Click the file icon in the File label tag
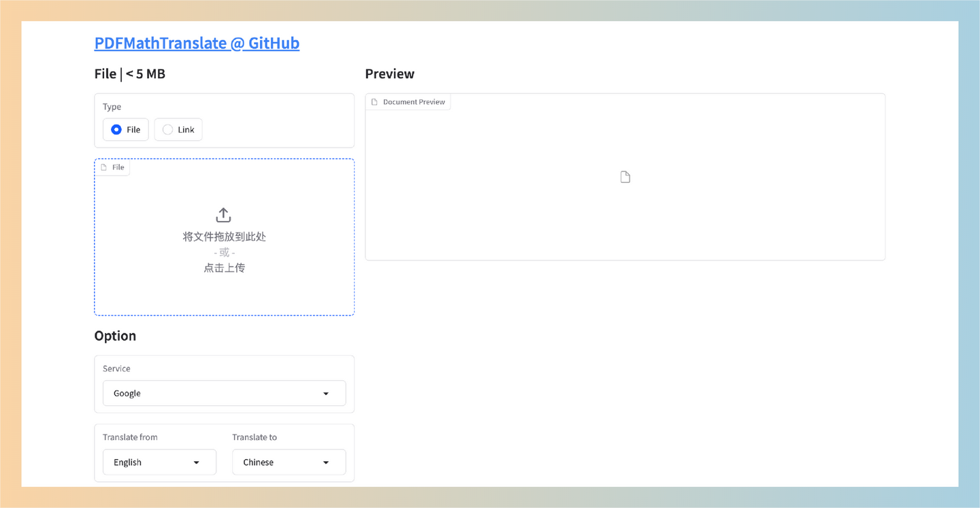Screen dimensions: 980x508 tap(104, 167)
